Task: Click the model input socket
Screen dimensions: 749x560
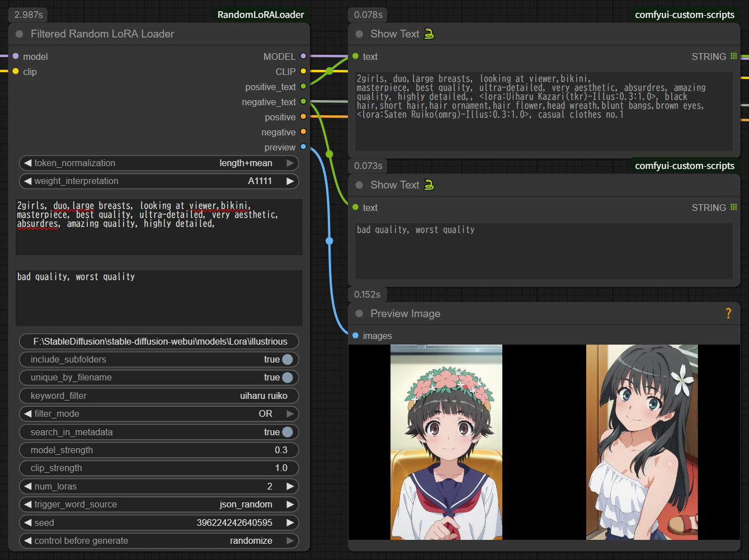Action: (16, 56)
